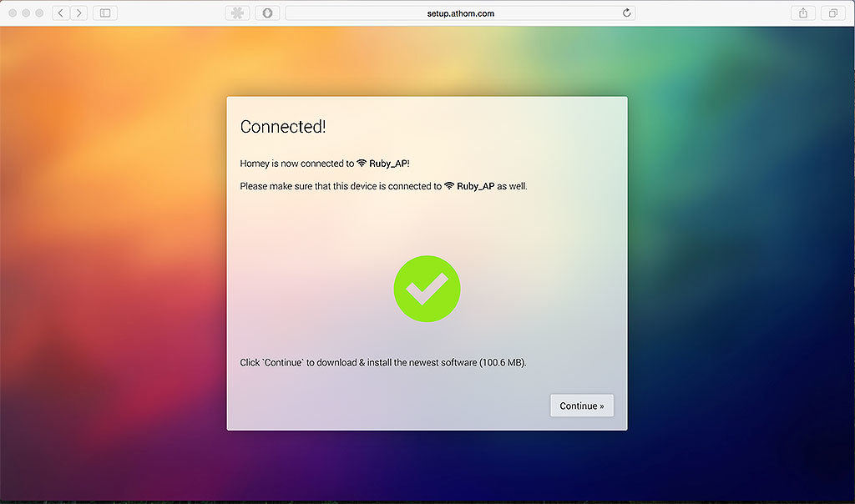Maximize the Safari window
This screenshot has height=504, width=855.
pyautogui.click(x=39, y=13)
